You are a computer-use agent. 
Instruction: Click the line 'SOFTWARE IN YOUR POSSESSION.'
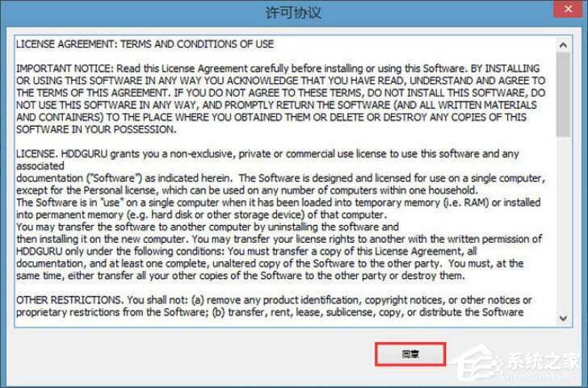[x=96, y=130]
